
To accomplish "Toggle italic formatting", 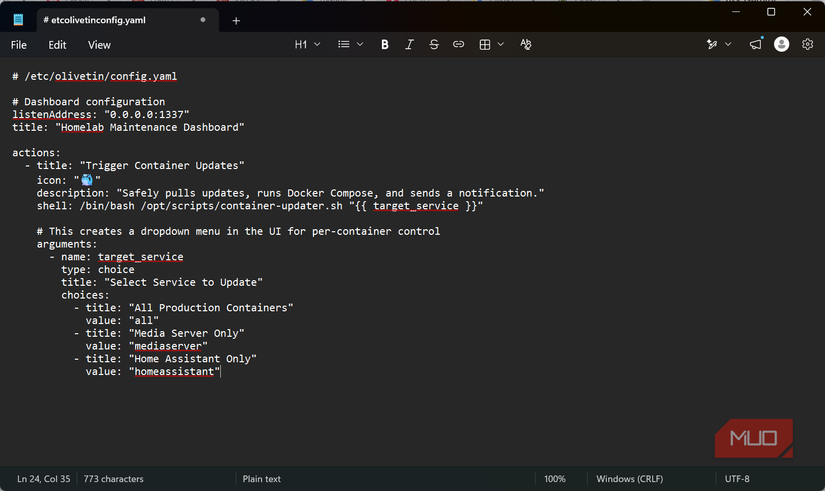I will [409, 45].
